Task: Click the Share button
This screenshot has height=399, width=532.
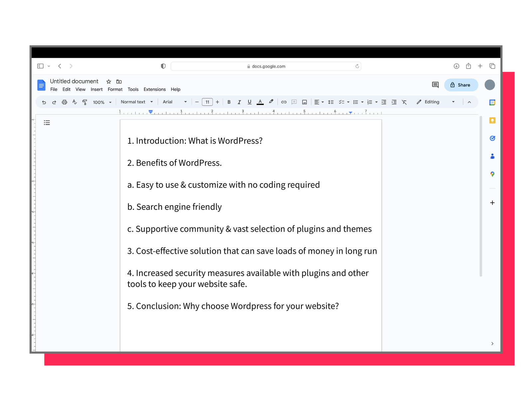Action: coord(461,85)
